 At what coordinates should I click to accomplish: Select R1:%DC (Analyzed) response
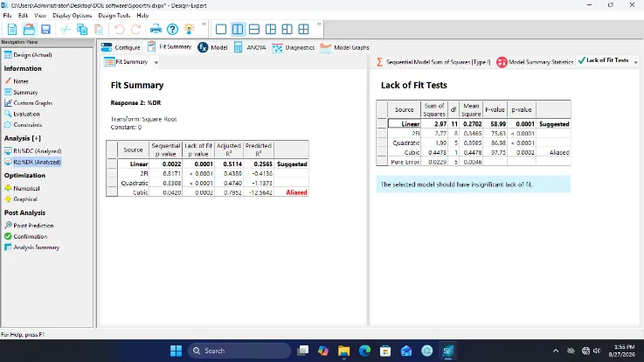point(33,150)
